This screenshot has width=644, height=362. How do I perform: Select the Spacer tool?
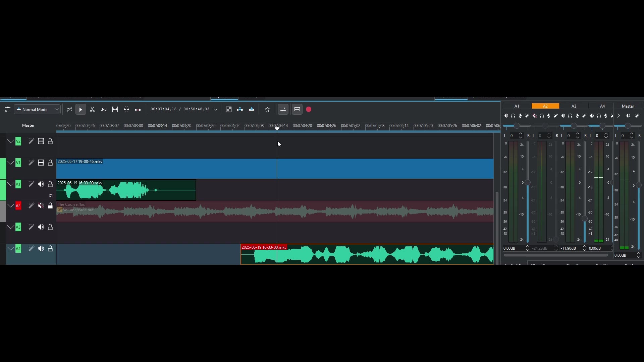(x=104, y=109)
